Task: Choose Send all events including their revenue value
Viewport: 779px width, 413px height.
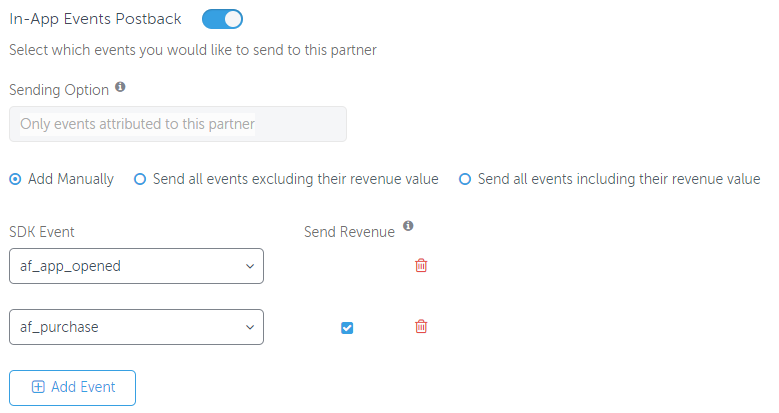Action: click(x=465, y=179)
